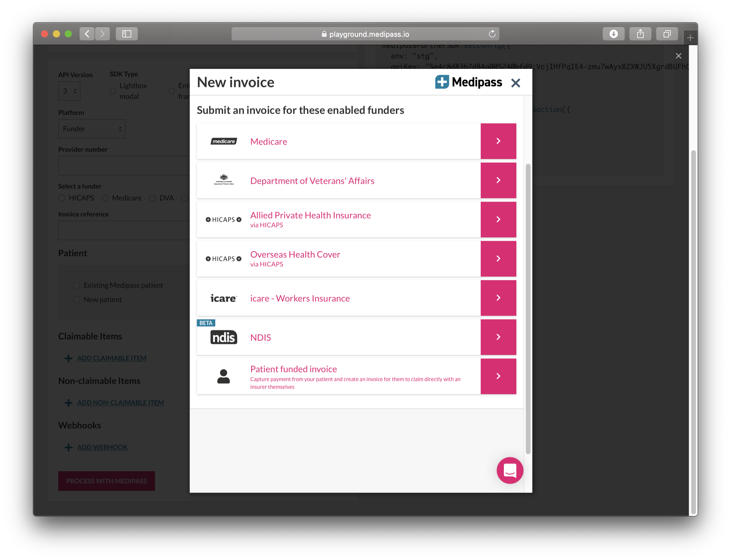Expand NDIS pink chevron
Screen dimensions: 731x560
498,337
